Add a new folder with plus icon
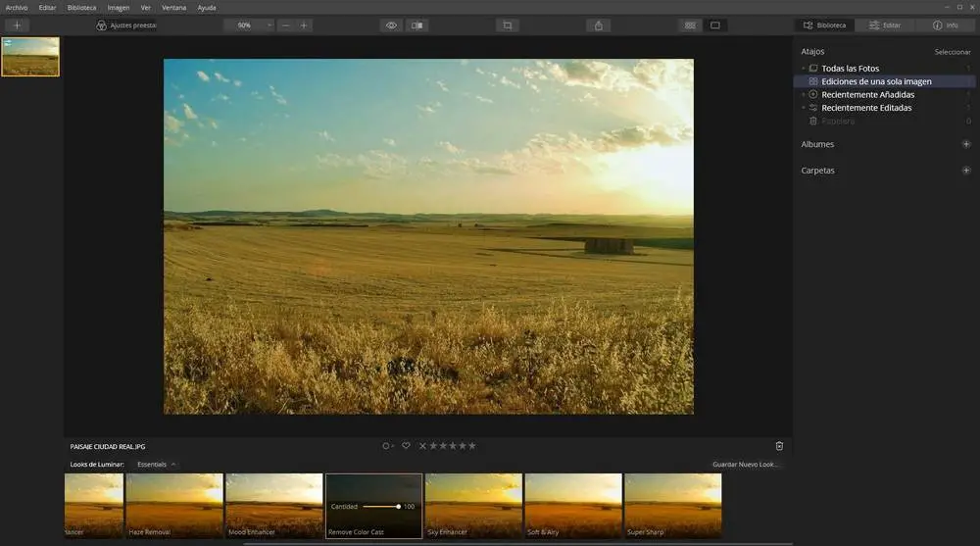This screenshot has width=980, height=546. tap(965, 171)
